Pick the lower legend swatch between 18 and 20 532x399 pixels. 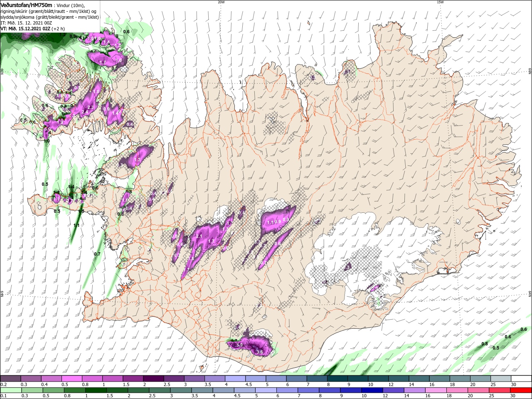457,390
